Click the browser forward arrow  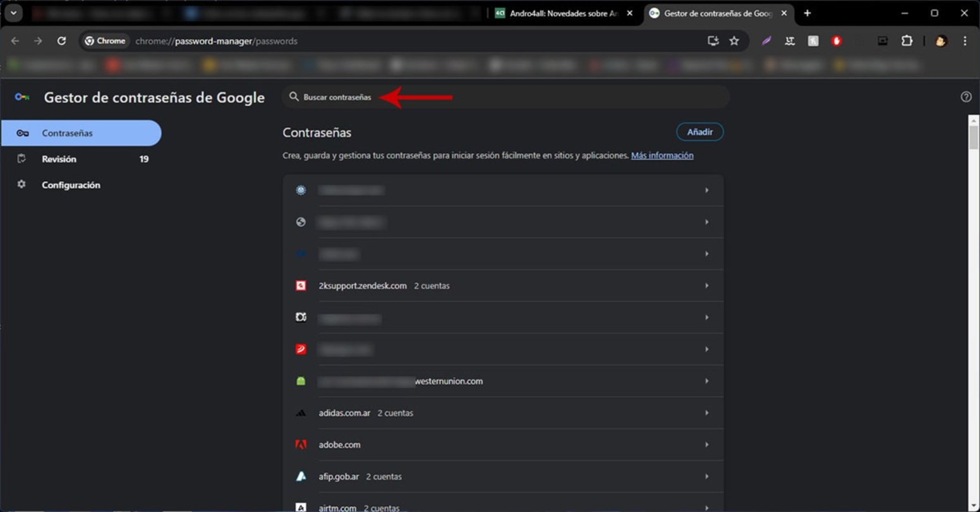[x=38, y=41]
